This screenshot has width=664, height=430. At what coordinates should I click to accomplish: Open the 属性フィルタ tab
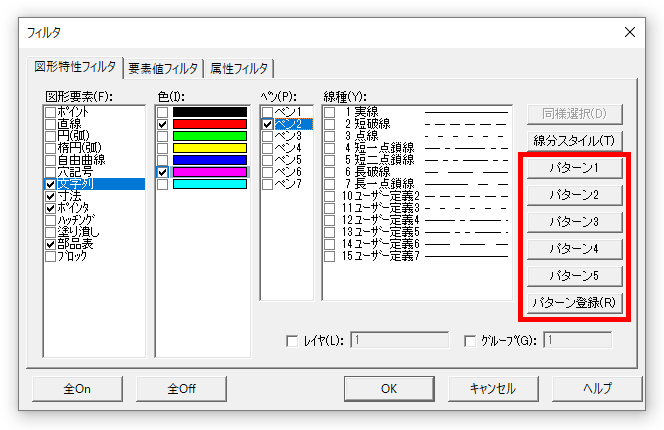(239, 68)
